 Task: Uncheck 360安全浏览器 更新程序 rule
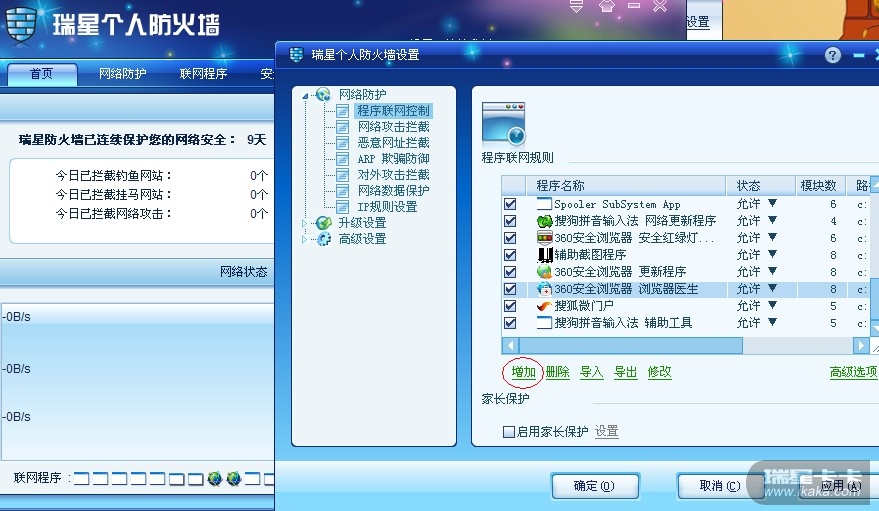point(510,272)
